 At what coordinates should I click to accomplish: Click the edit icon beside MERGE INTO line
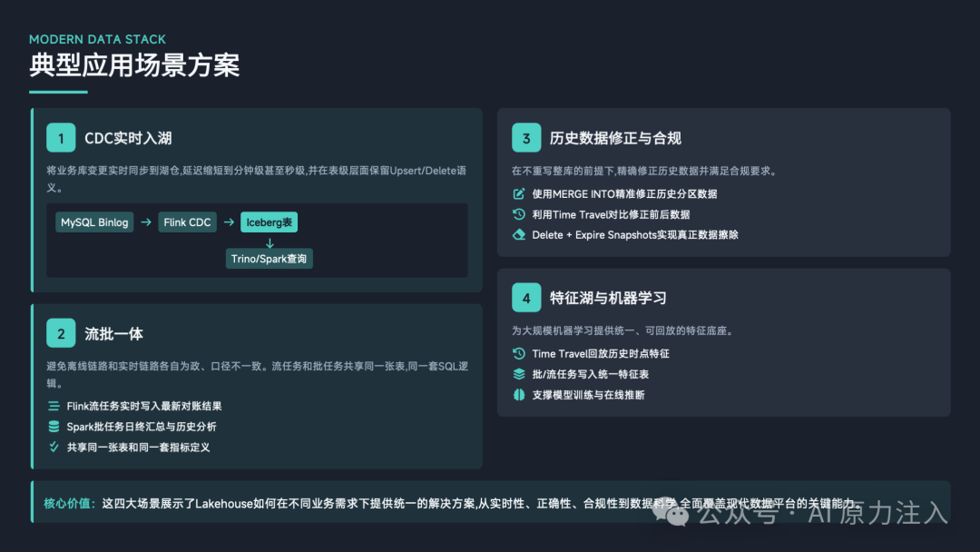tap(519, 193)
